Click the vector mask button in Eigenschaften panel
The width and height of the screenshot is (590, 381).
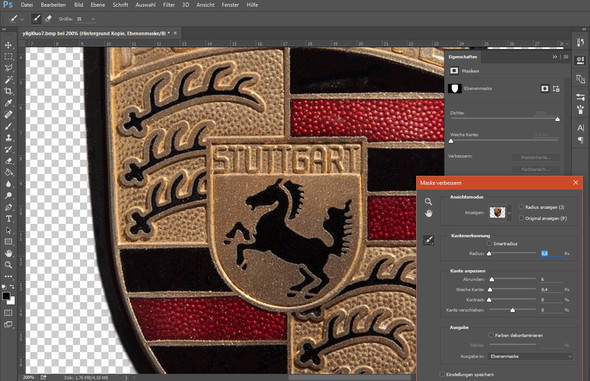click(556, 88)
